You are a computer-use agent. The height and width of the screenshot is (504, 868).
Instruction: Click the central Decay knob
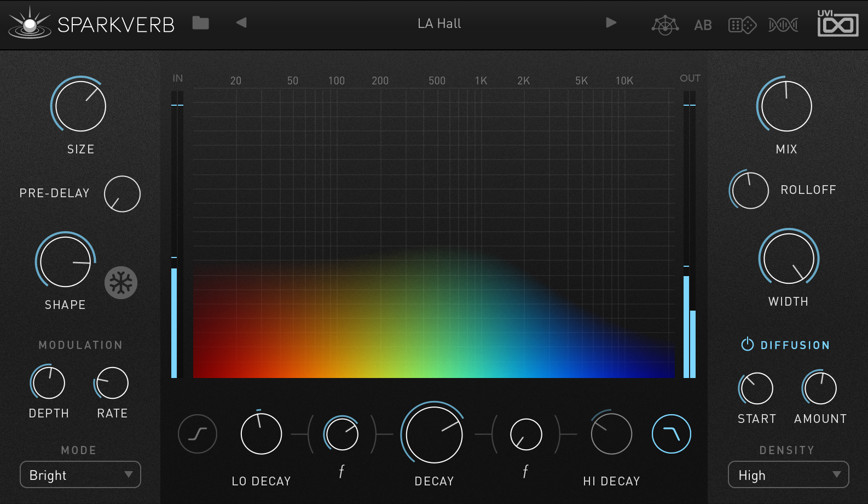pos(434,435)
